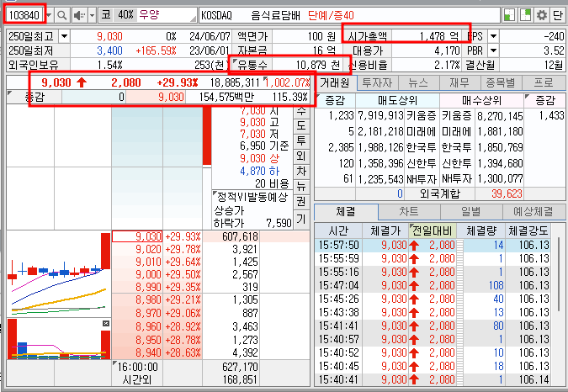Click order book price 9,000 row
Screen dimensions: 568x392
point(210,274)
